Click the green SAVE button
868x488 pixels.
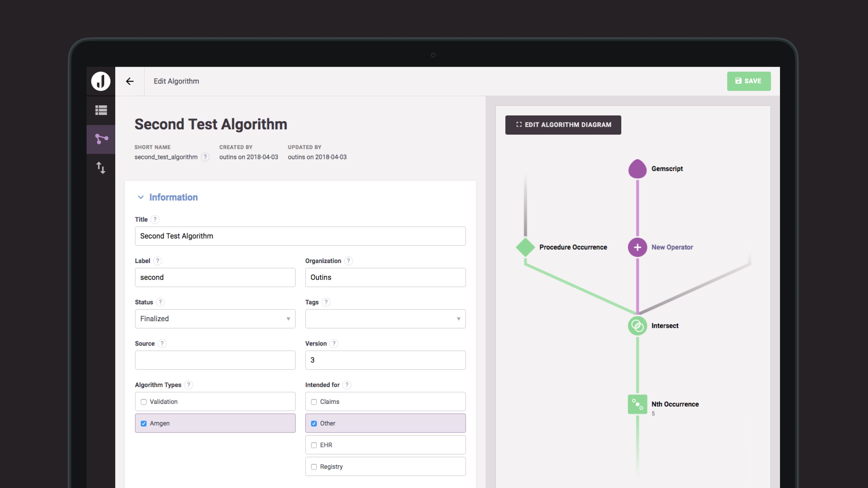pyautogui.click(x=748, y=81)
